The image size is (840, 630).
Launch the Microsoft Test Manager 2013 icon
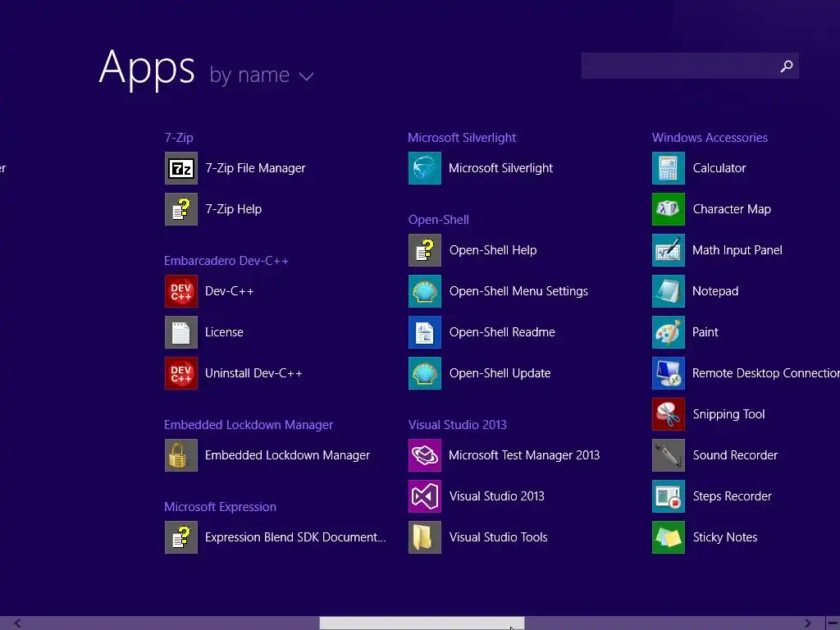[425, 454]
